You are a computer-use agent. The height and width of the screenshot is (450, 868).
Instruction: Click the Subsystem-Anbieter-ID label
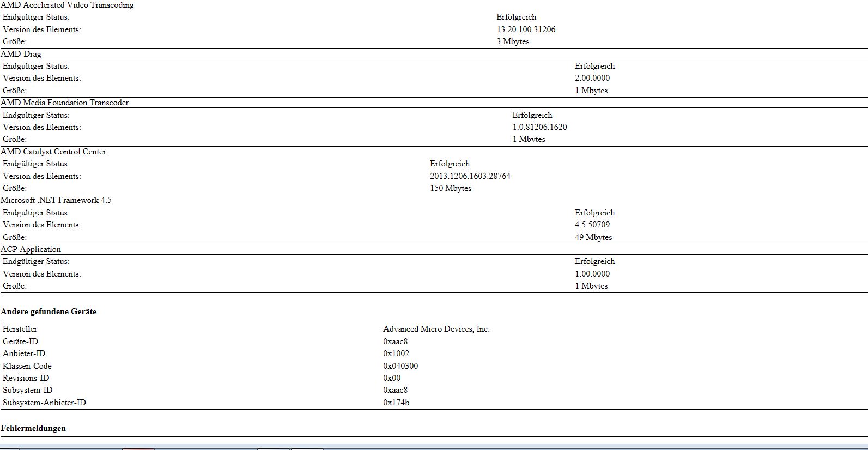point(44,403)
